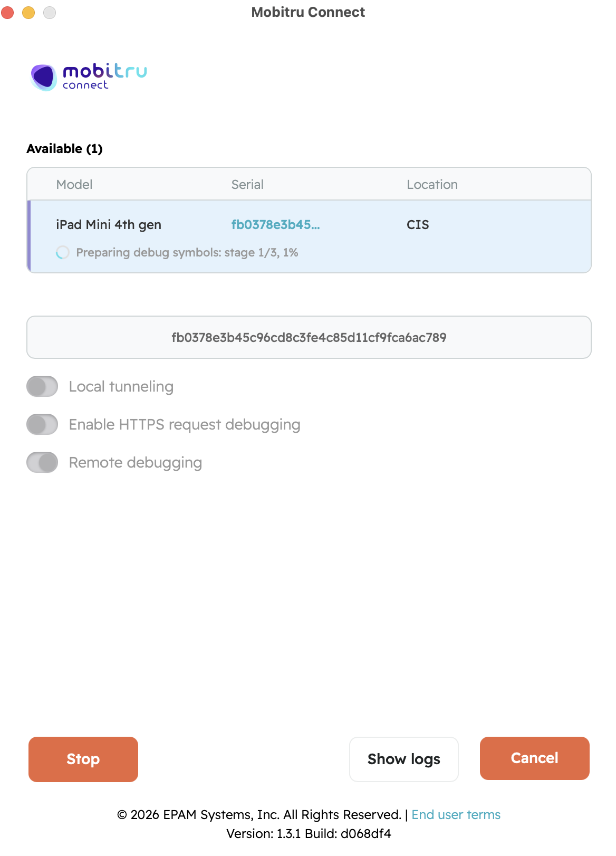
Task: Click the Preparing debug symbols status text
Action: [x=187, y=253]
